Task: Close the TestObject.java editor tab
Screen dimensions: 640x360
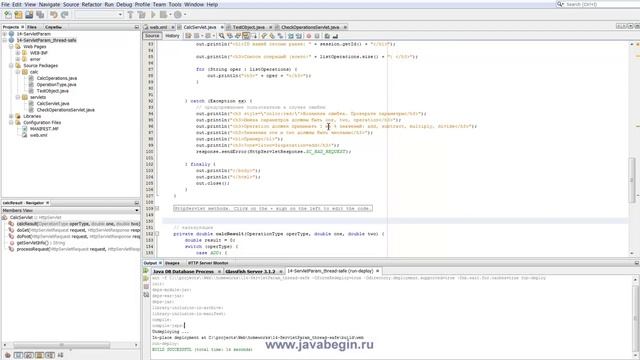Action: [x=270, y=27]
